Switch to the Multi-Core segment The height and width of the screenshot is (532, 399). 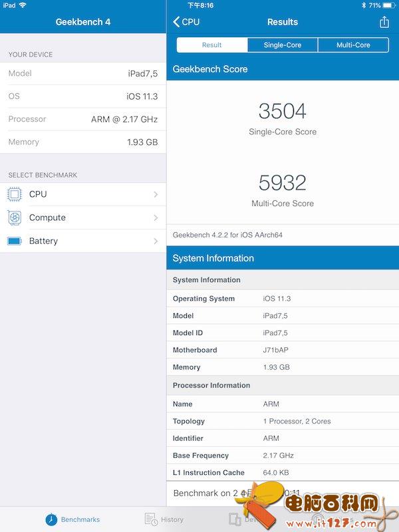[x=353, y=45]
